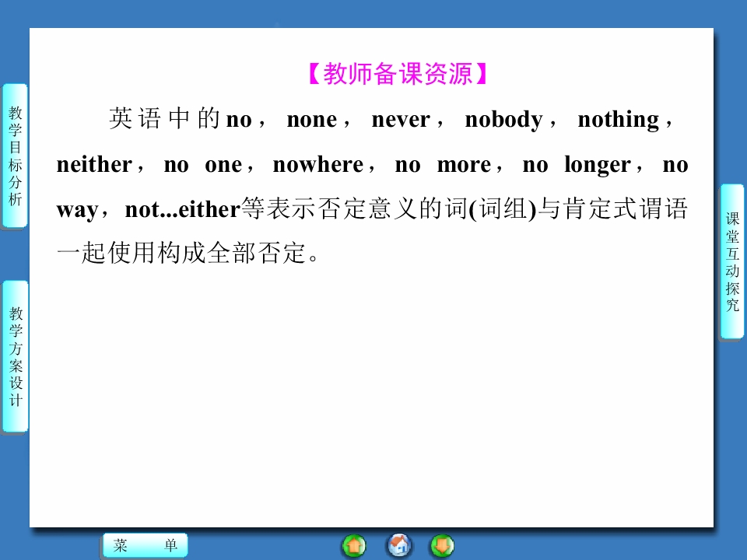The height and width of the screenshot is (560, 747).
Task: Click the pink 【教师备课资源】 heading
Action: (398, 74)
